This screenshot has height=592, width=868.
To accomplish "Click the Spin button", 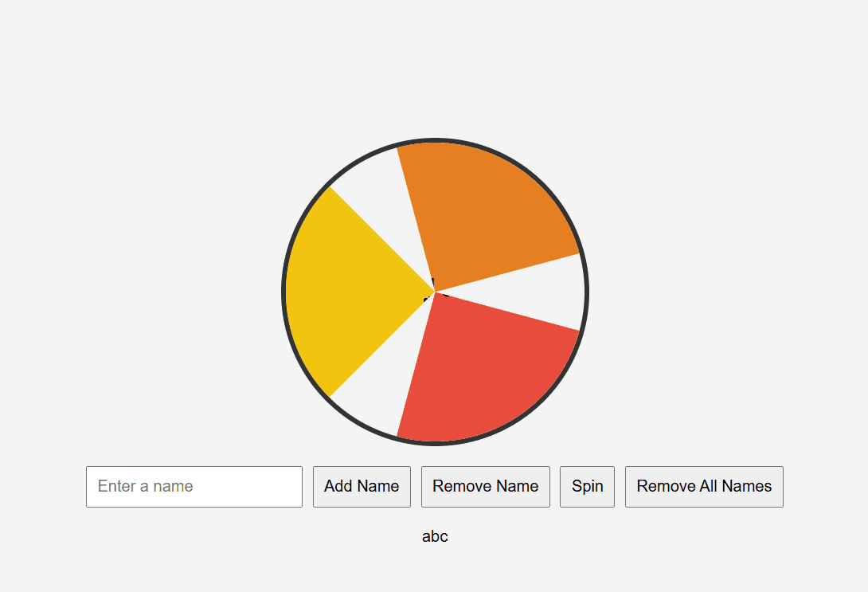I will [x=587, y=486].
